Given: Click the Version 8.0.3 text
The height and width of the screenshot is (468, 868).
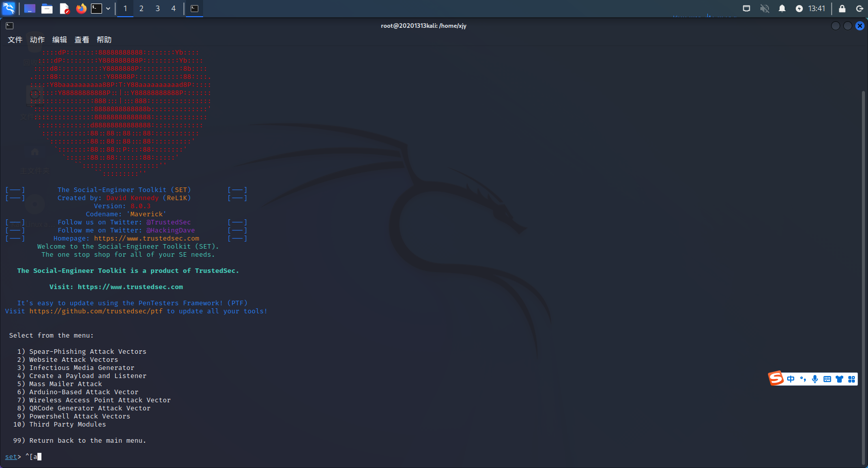Looking at the screenshot, I should 122,206.
